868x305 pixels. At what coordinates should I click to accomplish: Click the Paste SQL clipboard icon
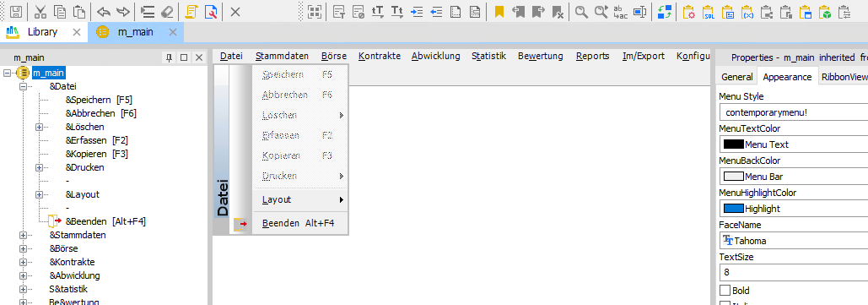pos(709,12)
